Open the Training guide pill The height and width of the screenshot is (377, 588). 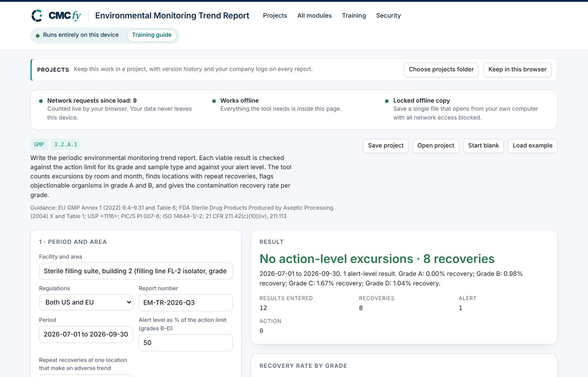(152, 35)
